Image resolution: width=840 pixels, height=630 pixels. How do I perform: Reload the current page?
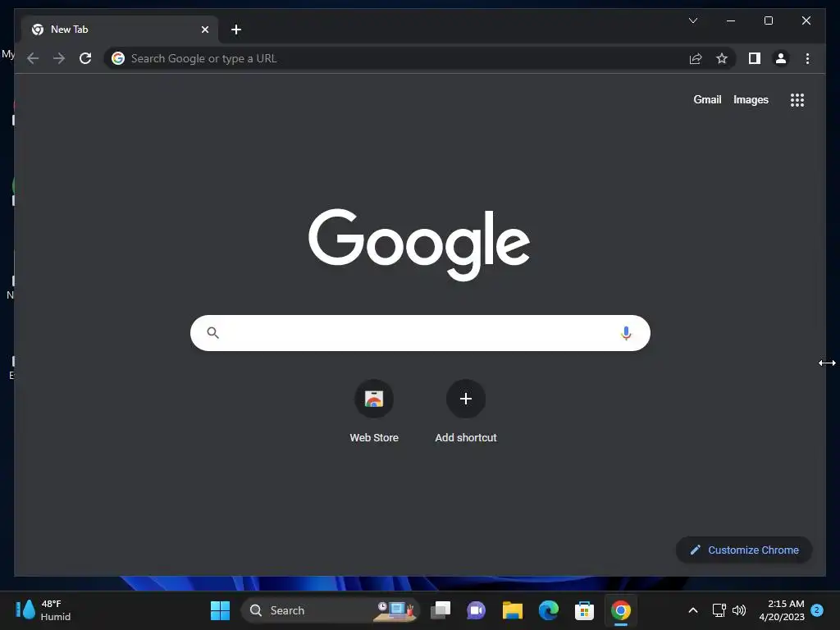pos(85,58)
